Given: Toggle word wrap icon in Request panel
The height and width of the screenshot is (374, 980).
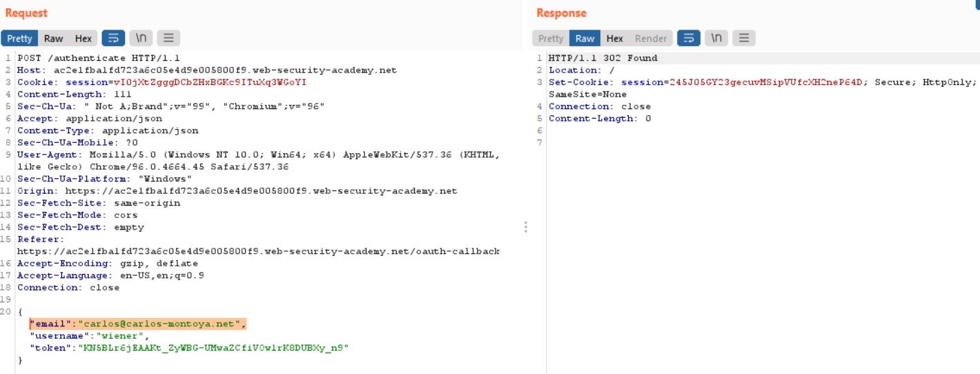Looking at the screenshot, I should (113, 38).
